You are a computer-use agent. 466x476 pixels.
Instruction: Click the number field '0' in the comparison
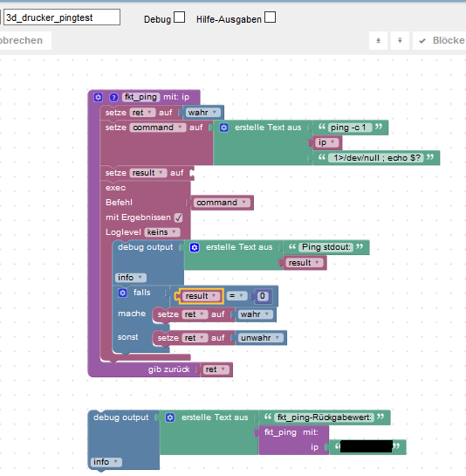tap(263, 296)
